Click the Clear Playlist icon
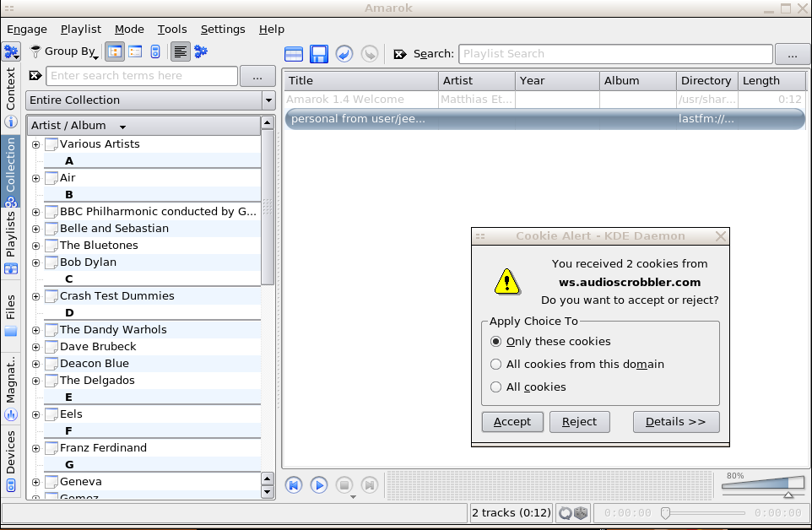Image resolution: width=812 pixels, height=530 pixels. pyautogui.click(x=294, y=54)
